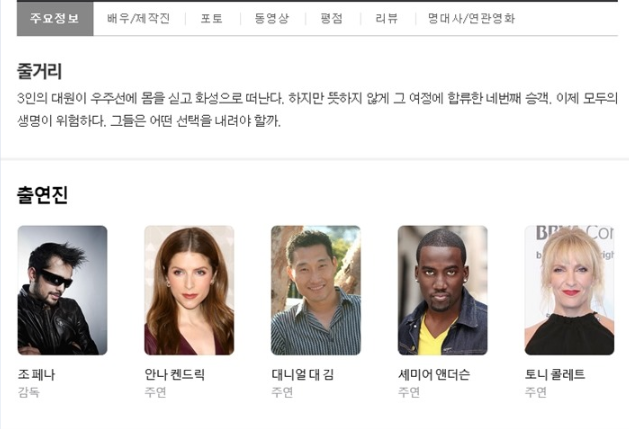View the 리뷰 tab
This screenshot has height=429, width=629.
pos(386,18)
